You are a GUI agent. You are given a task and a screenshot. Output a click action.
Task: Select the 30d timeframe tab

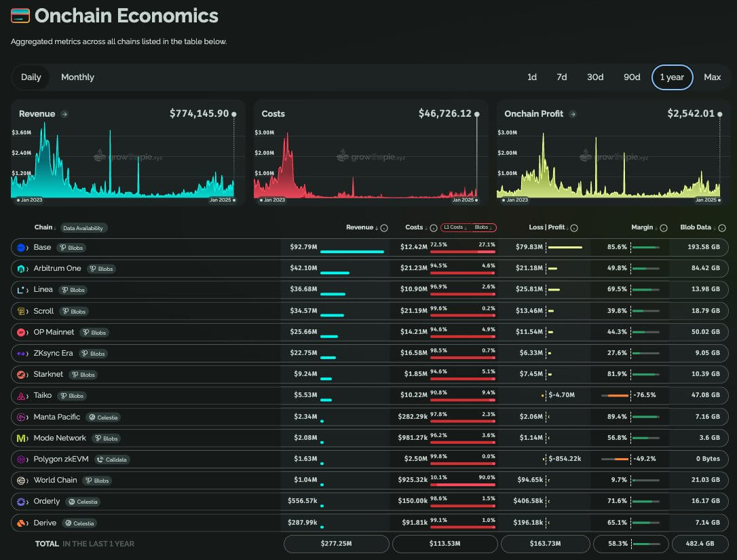tap(595, 77)
